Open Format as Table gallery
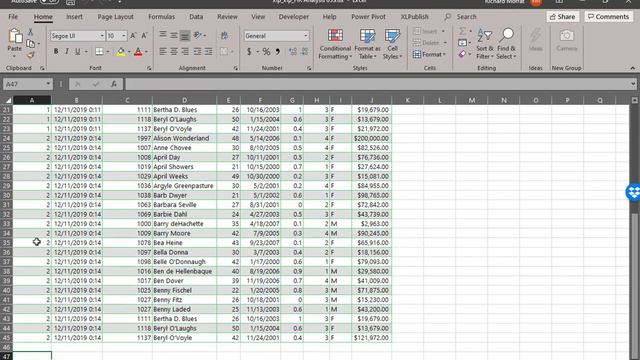 coord(367,44)
